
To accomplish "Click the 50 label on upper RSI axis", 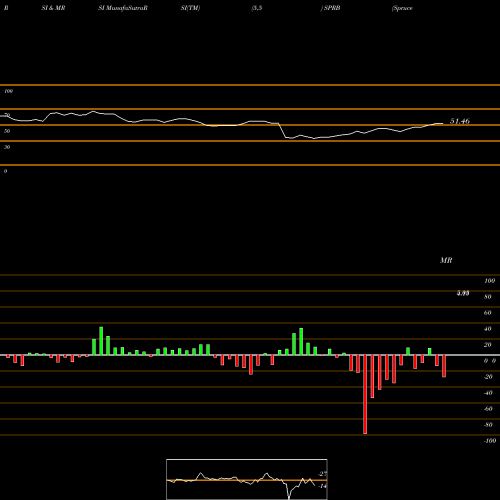I will tap(7, 131).
